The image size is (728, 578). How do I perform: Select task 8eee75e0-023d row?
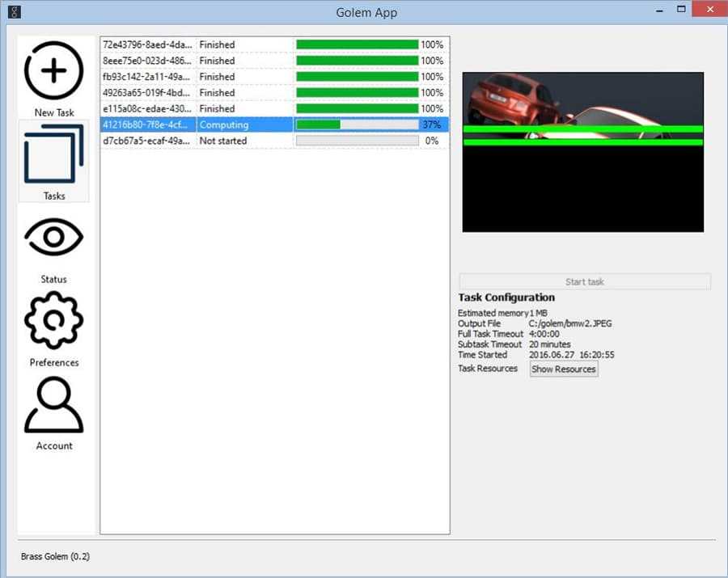click(x=147, y=61)
